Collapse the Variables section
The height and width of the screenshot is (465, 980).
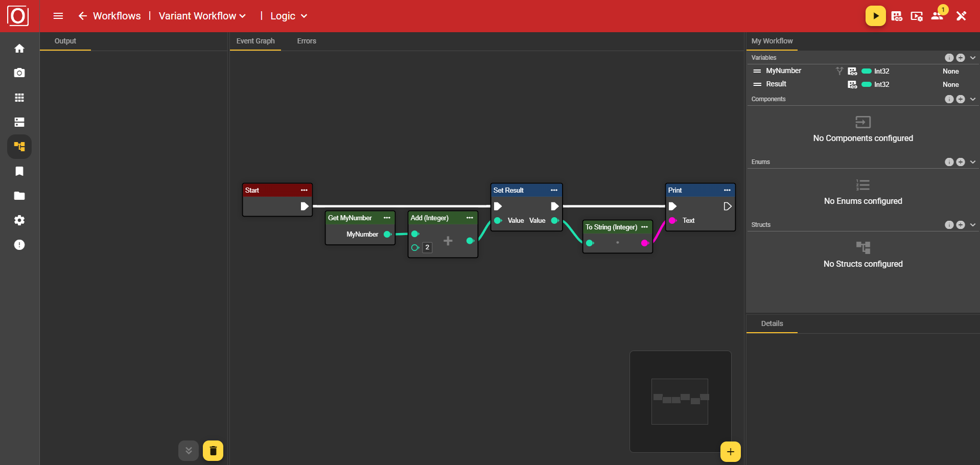click(971, 57)
